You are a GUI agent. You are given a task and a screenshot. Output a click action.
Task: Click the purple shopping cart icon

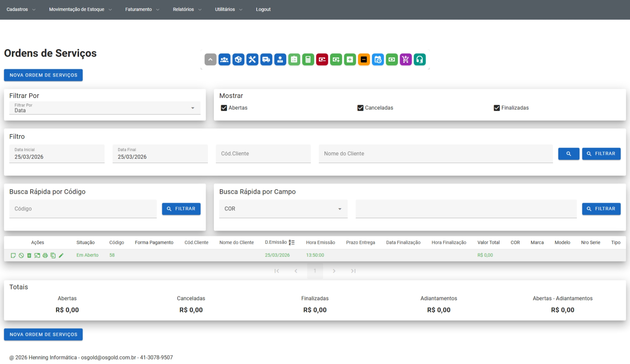(406, 60)
